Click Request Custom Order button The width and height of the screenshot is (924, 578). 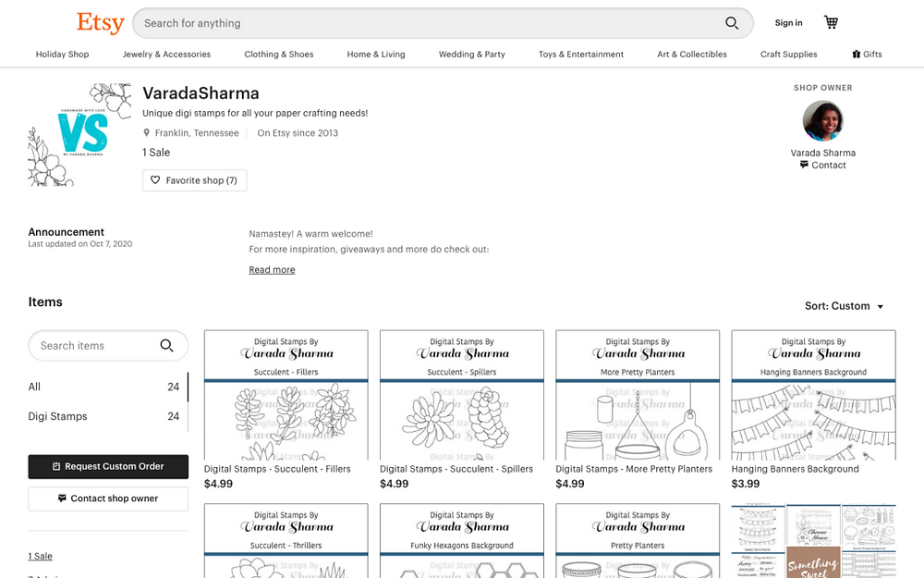[108, 466]
